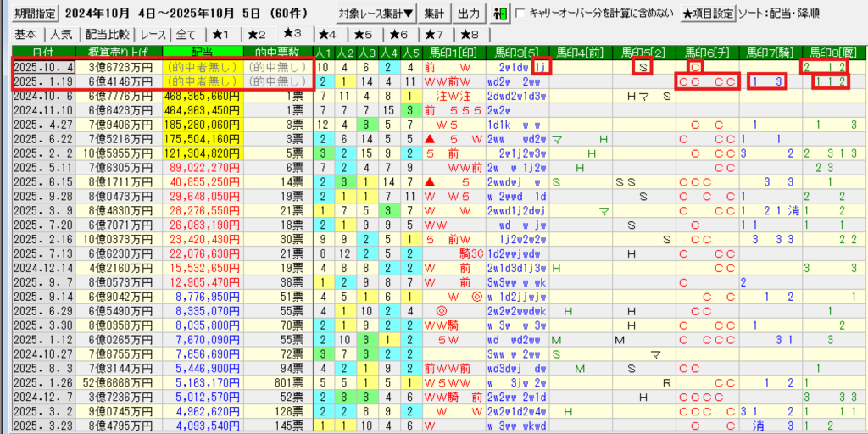Click the 日付 column header

pyautogui.click(x=42, y=53)
